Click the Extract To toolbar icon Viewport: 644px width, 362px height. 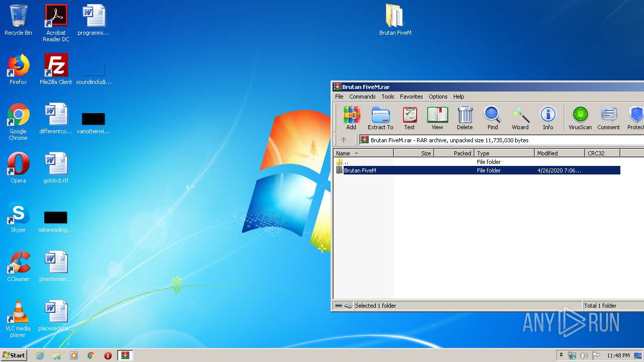(x=380, y=118)
